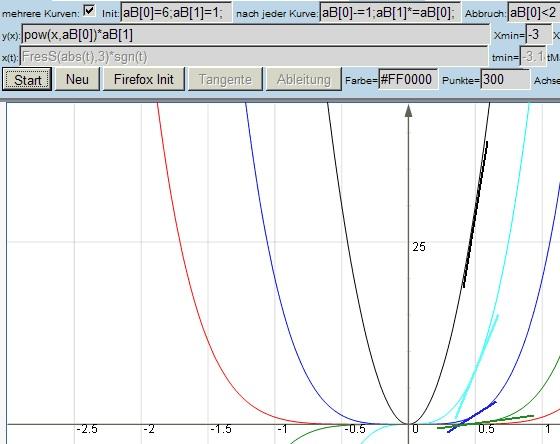The height and width of the screenshot is (444, 560).
Task: Focus the Init field with aB[0]=6
Action: (176, 13)
